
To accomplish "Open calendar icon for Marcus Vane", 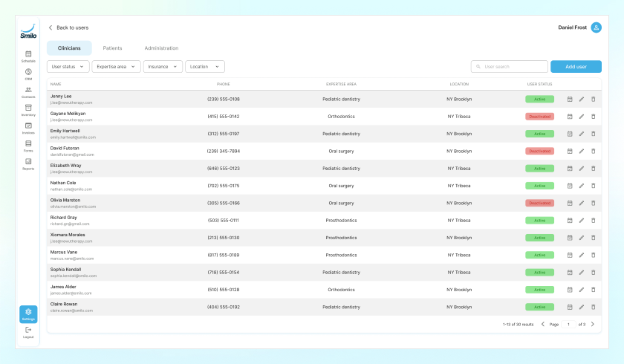I will point(570,255).
